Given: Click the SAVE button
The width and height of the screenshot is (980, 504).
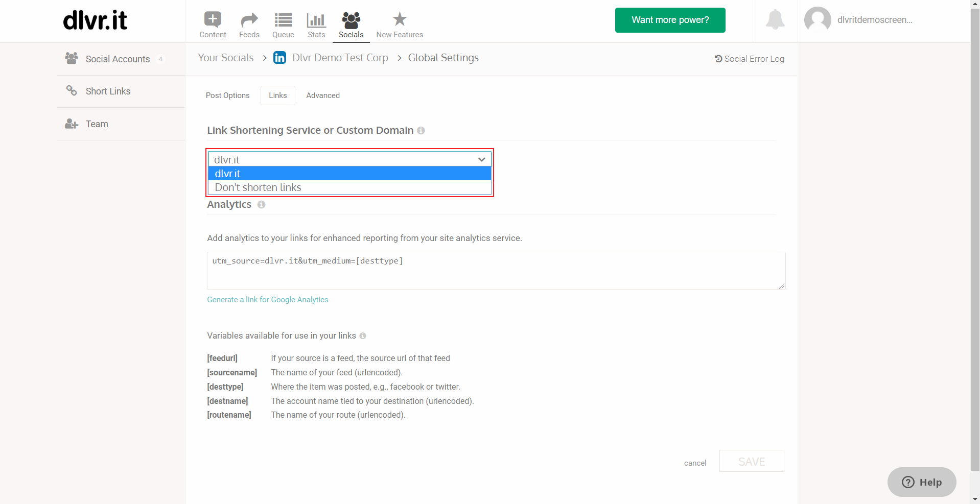Looking at the screenshot, I should point(752,461).
